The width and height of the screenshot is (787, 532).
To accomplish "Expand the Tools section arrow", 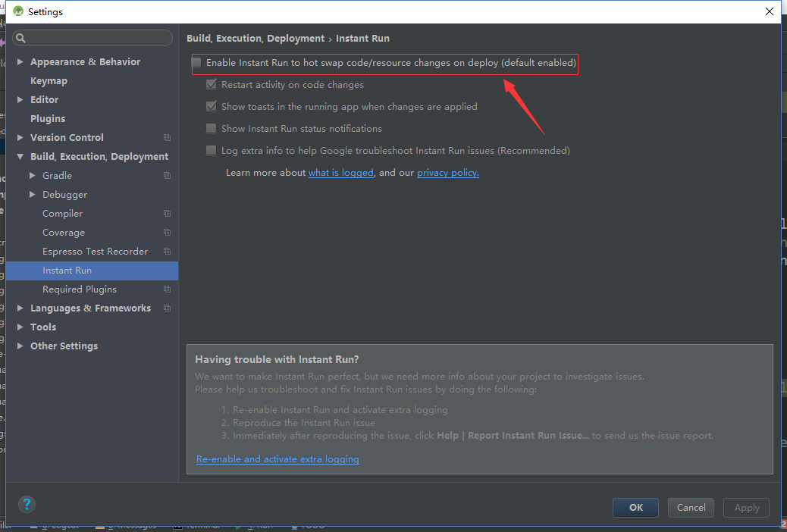I will pyautogui.click(x=20, y=327).
